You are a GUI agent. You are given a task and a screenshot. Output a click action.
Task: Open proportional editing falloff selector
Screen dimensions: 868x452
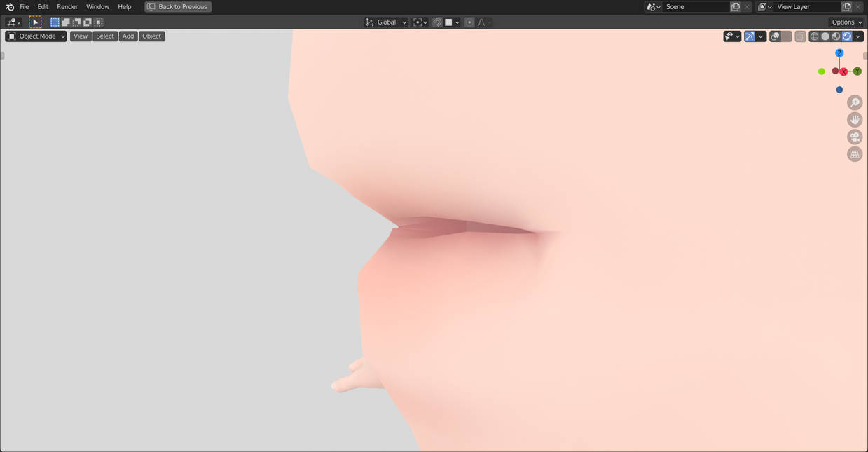484,22
